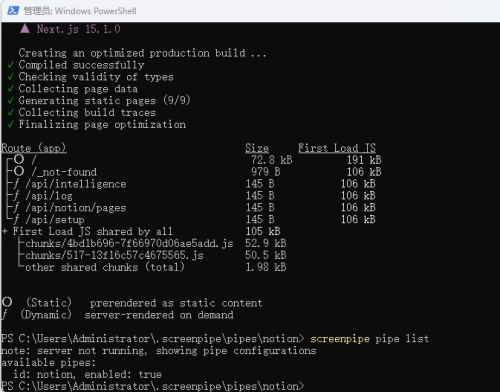
Task: Click the Next.js triangle logo
Action: 25,28
